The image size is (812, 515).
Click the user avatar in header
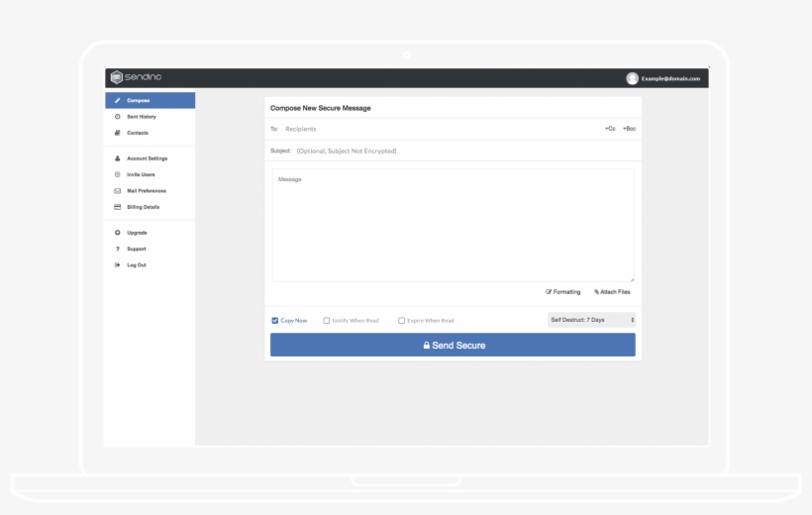(x=633, y=78)
